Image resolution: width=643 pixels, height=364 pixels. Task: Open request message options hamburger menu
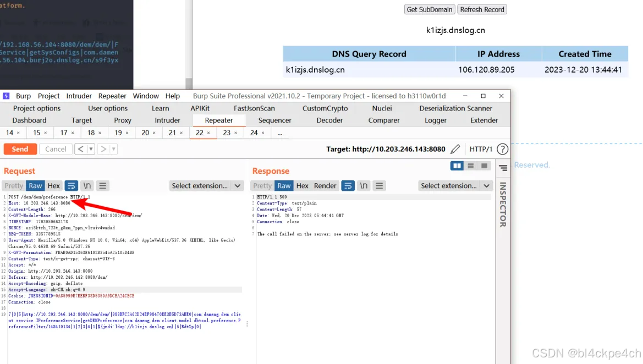point(102,186)
